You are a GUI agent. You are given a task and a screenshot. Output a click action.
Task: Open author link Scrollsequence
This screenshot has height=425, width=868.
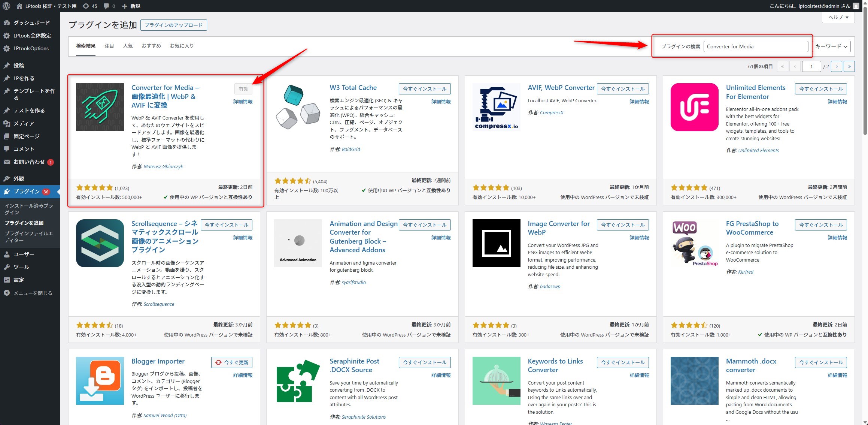[x=159, y=304]
